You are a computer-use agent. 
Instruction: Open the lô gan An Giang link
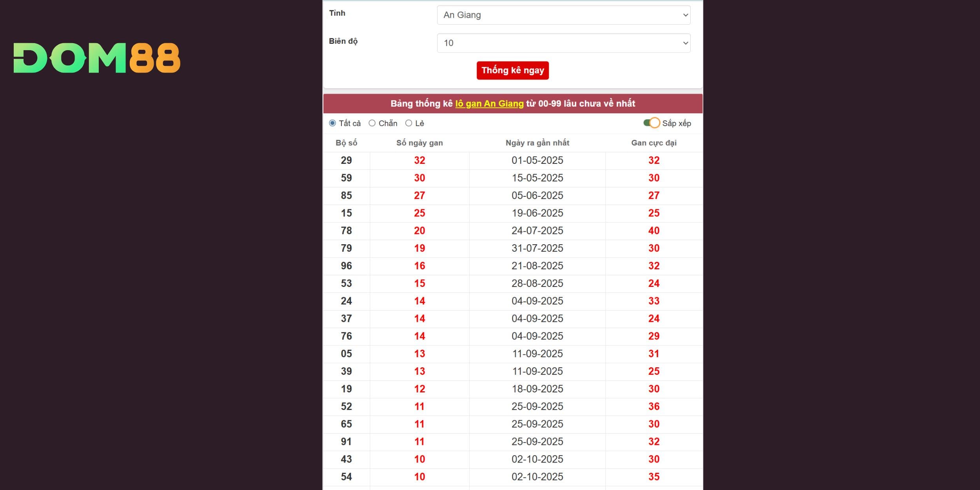[x=489, y=103]
